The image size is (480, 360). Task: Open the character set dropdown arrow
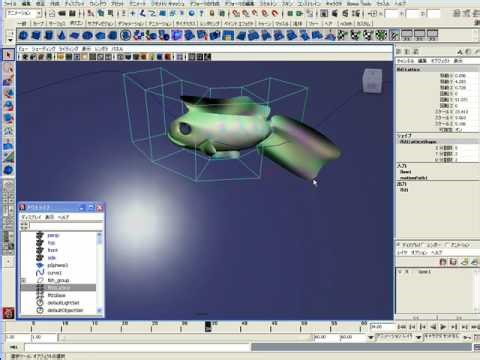419,337
